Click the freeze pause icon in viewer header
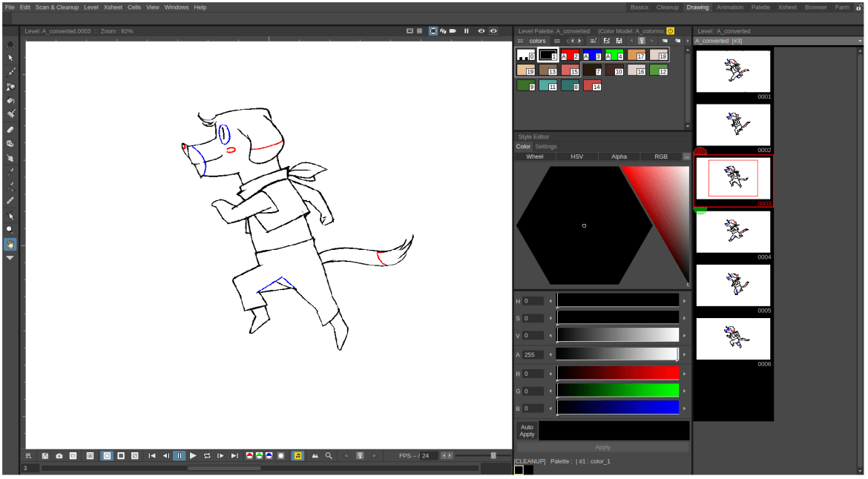 tap(467, 31)
